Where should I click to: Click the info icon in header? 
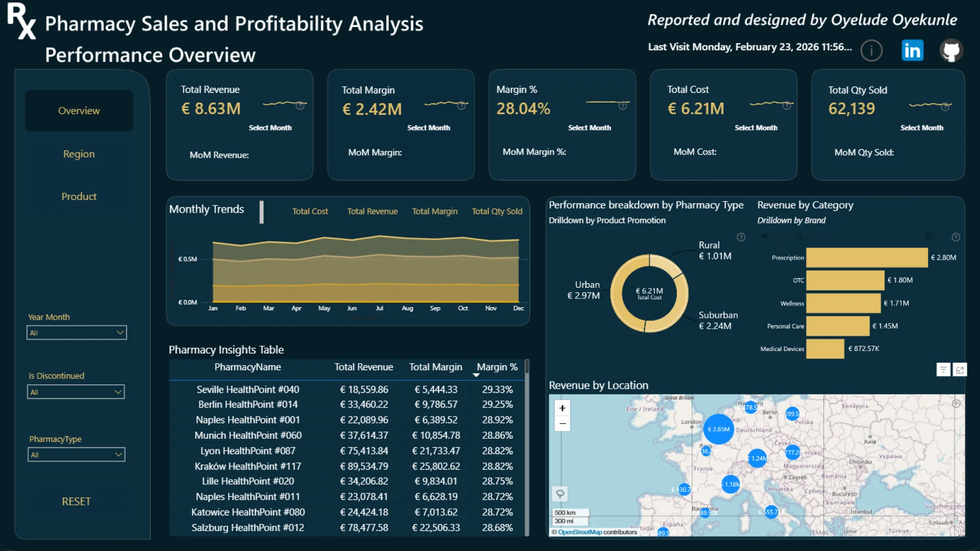click(x=871, y=51)
